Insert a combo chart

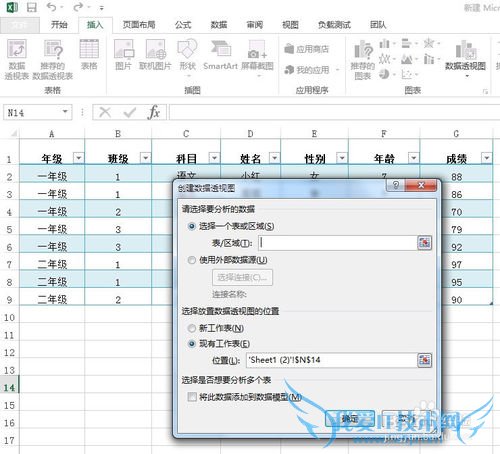(431, 59)
